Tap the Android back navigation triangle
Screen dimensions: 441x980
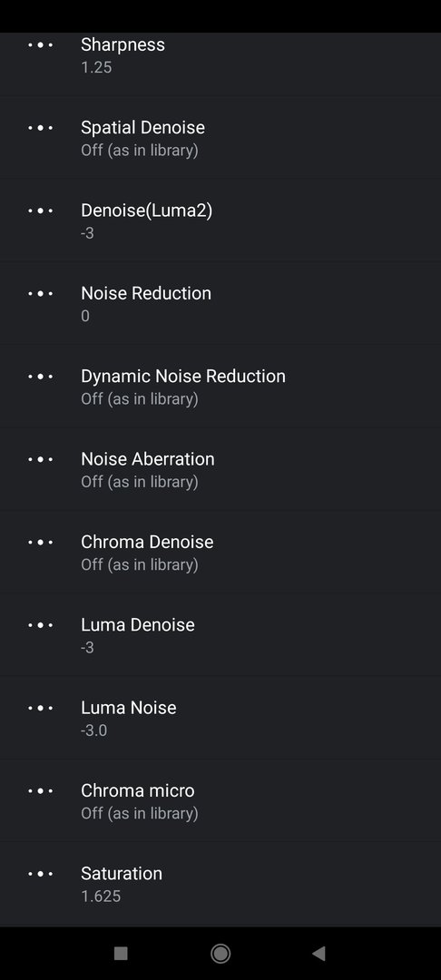[318, 953]
